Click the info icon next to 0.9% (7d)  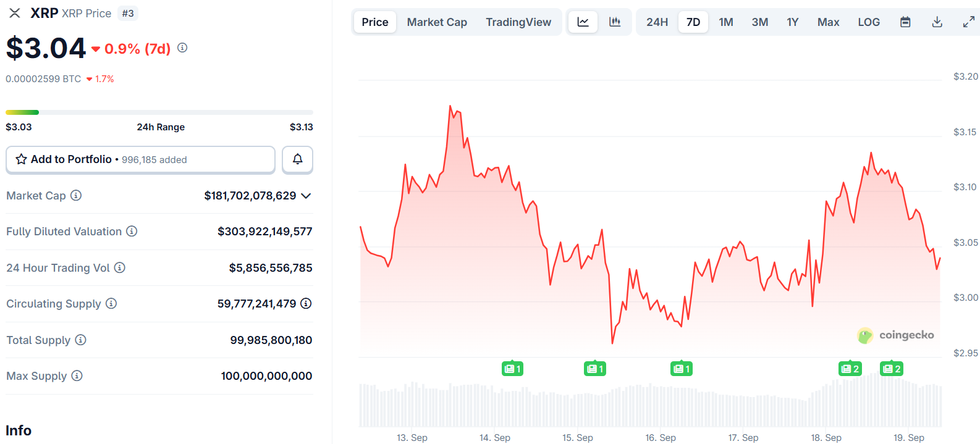pos(182,48)
